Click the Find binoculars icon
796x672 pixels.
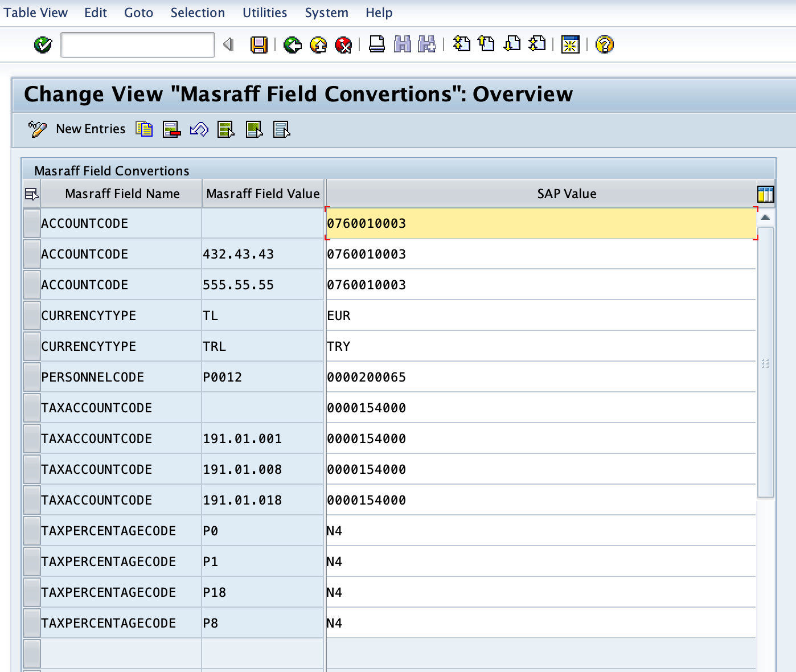(x=403, y=44)
